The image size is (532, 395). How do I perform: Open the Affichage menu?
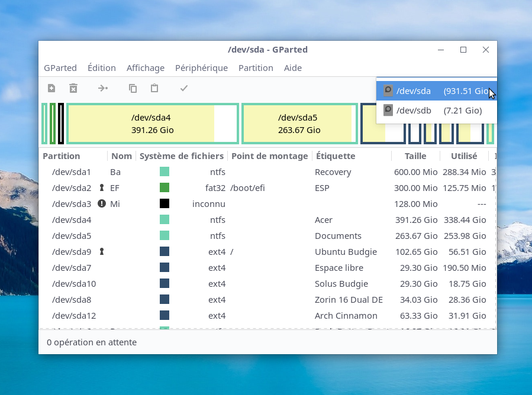(146, 68)
